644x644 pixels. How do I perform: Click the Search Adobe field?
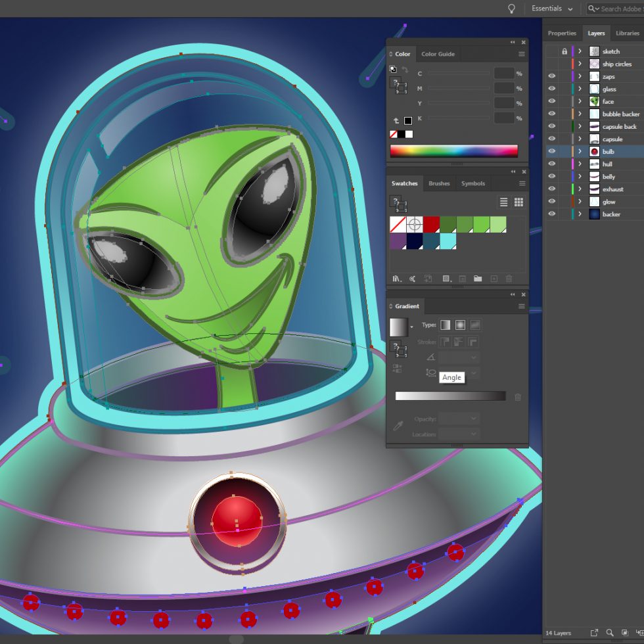[x=618, y=9]
